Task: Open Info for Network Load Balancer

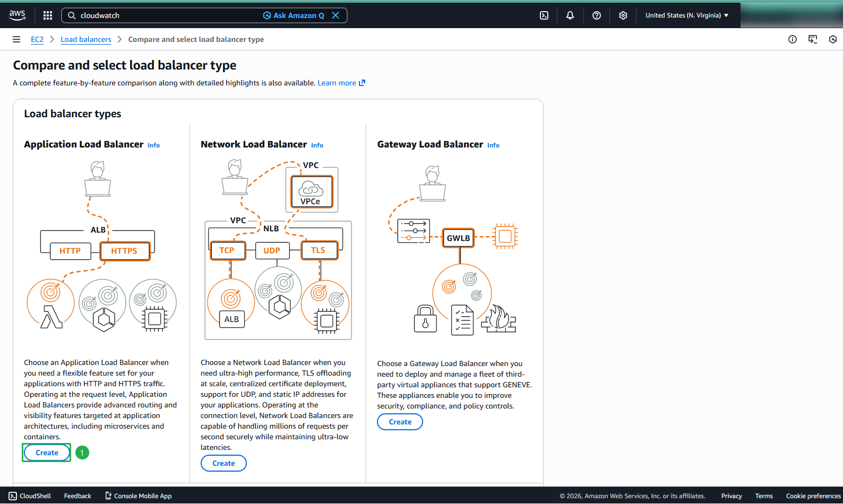Action: point(317,145)
